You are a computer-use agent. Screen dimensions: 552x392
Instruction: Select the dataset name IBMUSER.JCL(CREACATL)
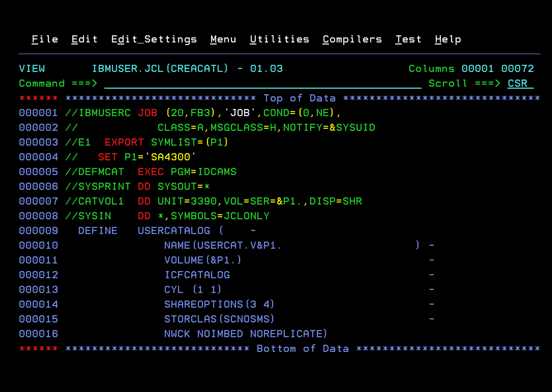tap(160, 69)
